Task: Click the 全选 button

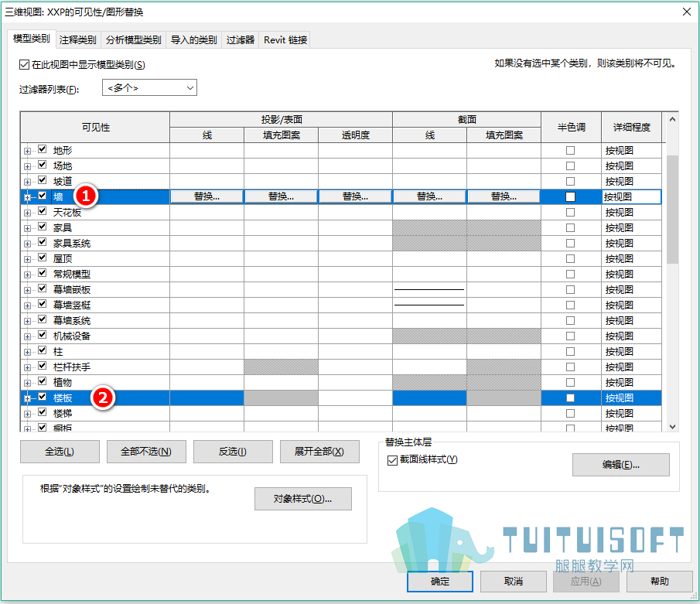Action: 60,452
